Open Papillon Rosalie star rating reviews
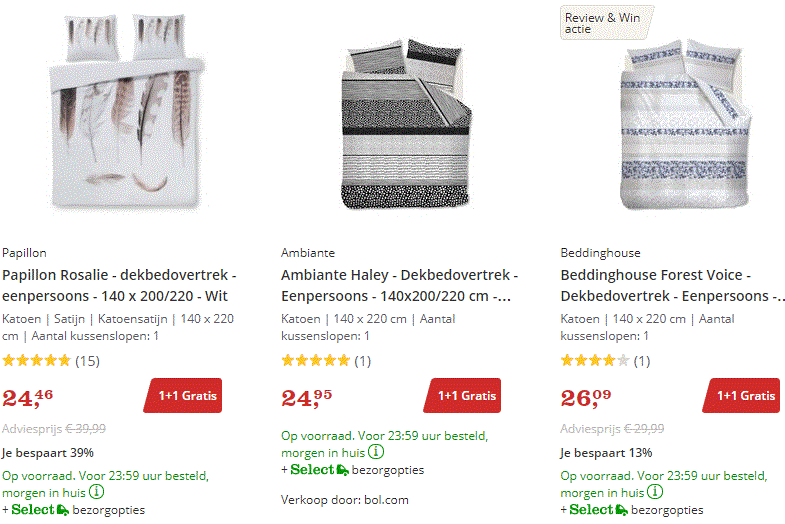 tap(50, 360)
